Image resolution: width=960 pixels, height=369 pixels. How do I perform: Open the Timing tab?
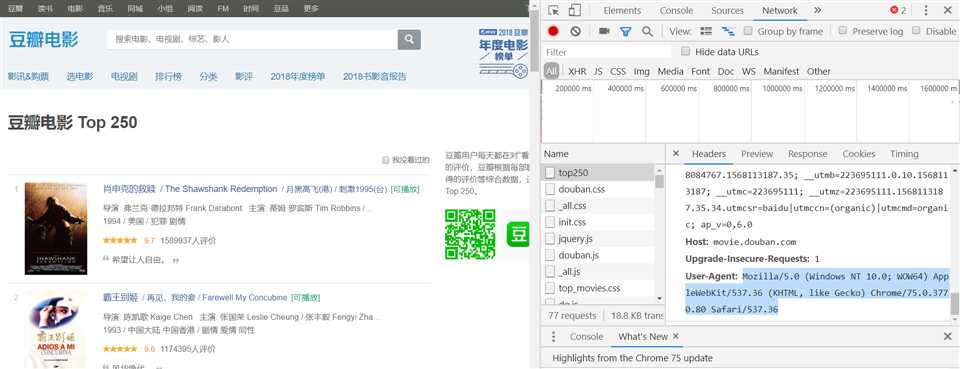tap(904, 154)
